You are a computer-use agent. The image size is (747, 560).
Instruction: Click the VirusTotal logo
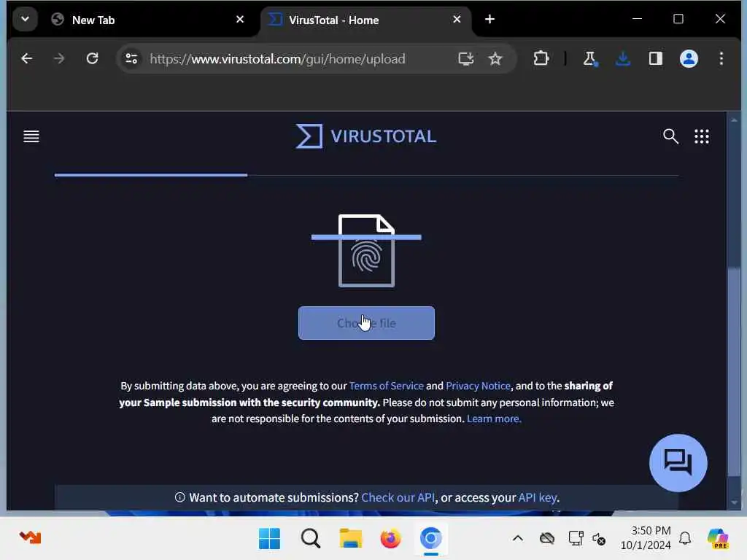(x=365, y=136)
